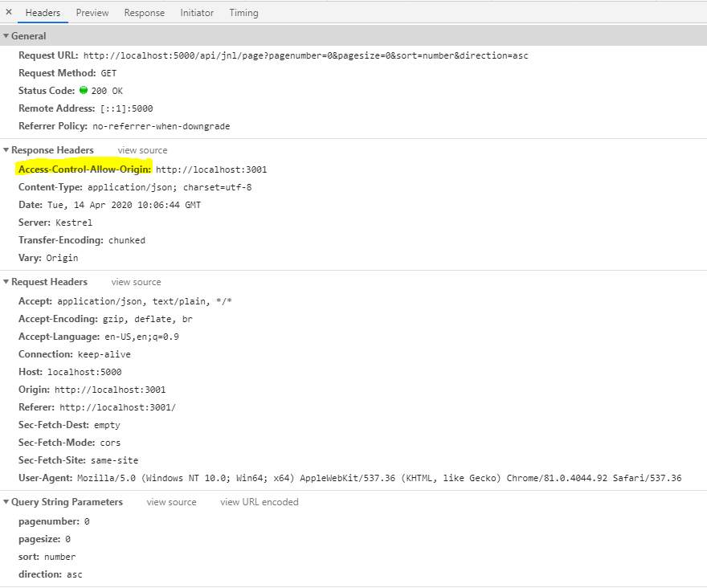Open the Initiator tab
The width and height of the screenshot is (707, 588).
pos(196,12)
